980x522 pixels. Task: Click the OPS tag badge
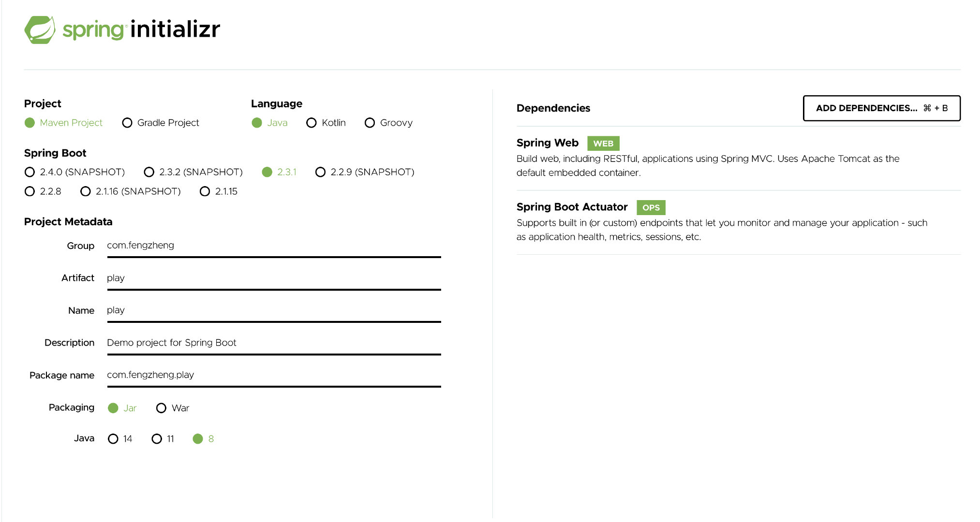[651, 207]
